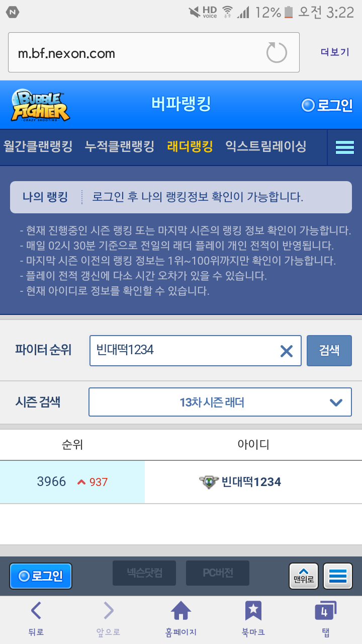Open the 북마크 bookmarks icon

253,619
